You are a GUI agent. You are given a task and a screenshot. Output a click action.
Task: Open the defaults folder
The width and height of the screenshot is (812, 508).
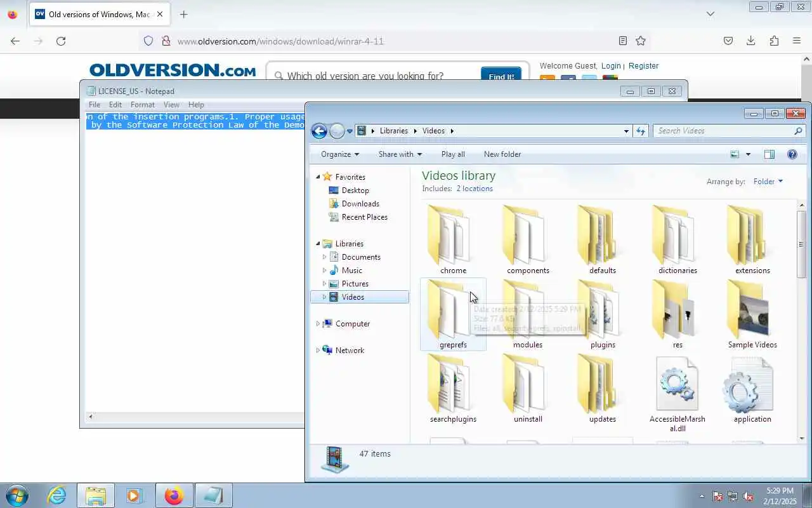pos(603,240)
